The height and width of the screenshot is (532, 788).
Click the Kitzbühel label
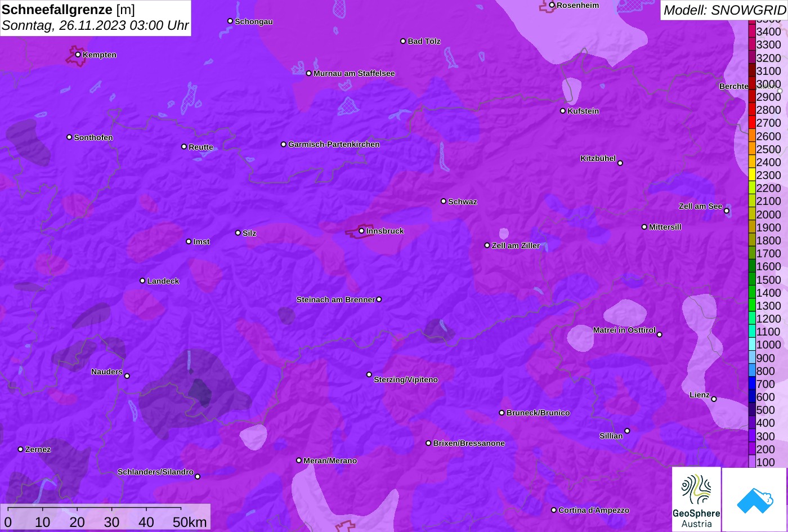(x=598, y=158)
